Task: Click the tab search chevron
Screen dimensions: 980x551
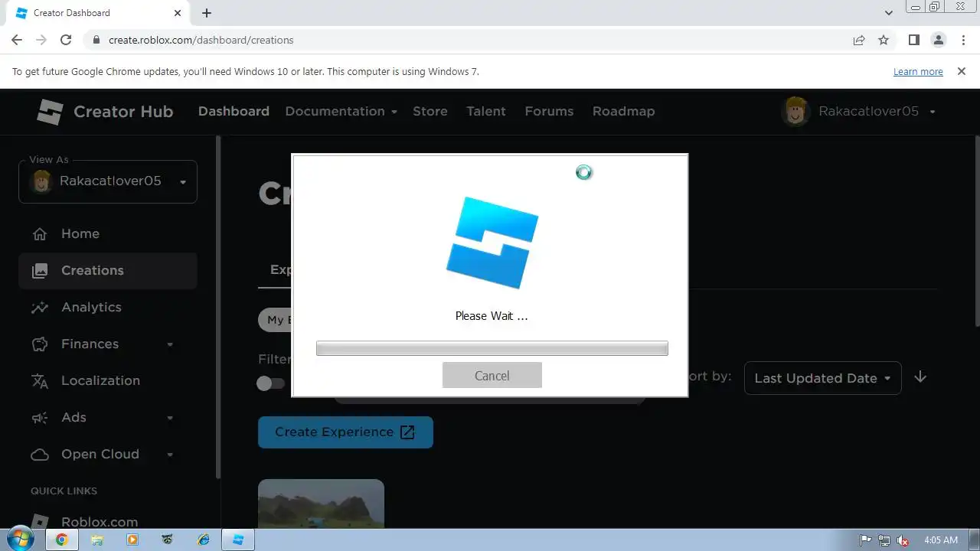Action: [x=889, y=13]
